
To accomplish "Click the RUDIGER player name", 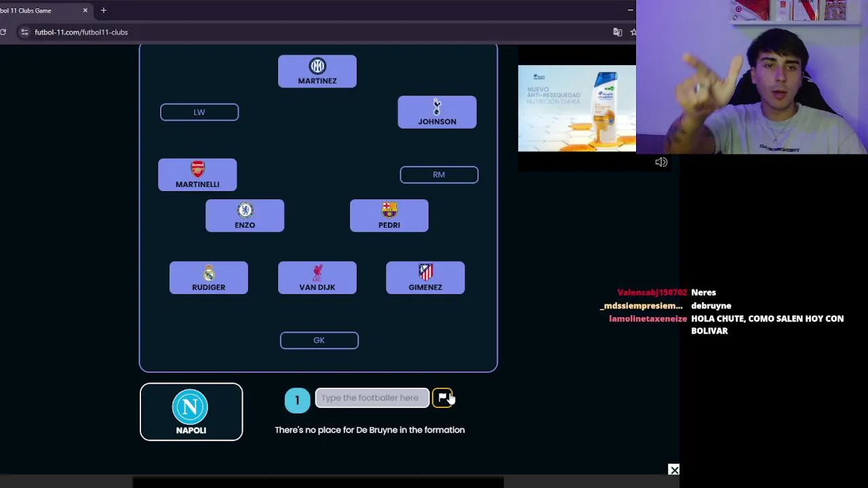I will pyautogui.click(x=208, y=287).
